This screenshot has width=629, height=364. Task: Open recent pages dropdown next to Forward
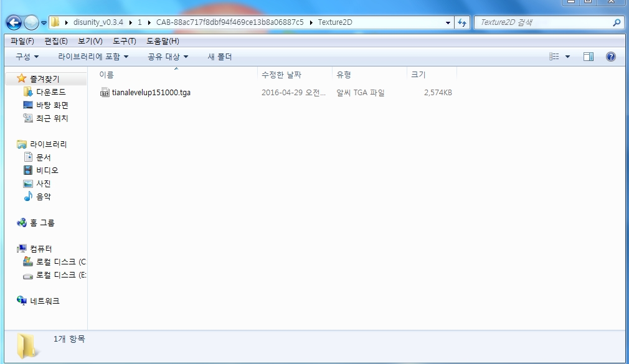pos(44,23)
